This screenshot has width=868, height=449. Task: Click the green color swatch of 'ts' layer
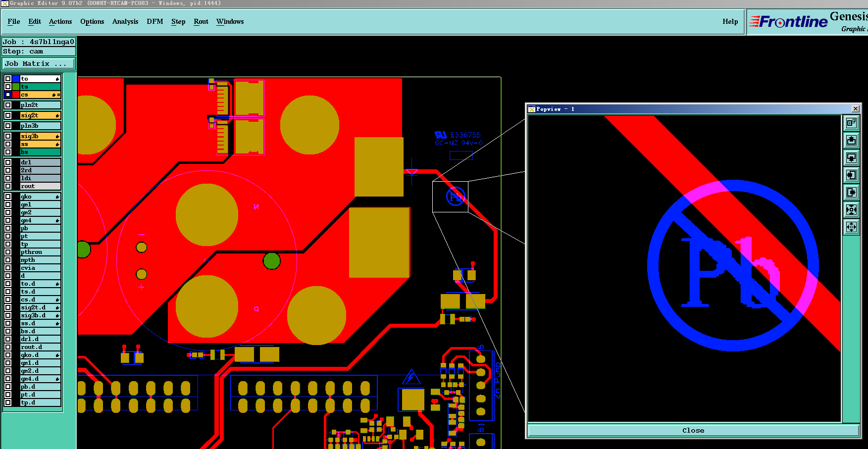pos(16,87)
